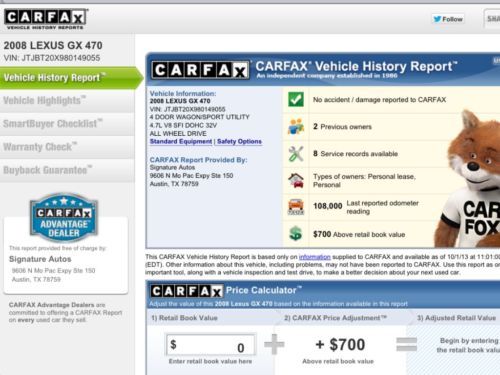This screenshot has width=500, height=375.
Task: Open the Safety Options link
Action: click(239, 142)
